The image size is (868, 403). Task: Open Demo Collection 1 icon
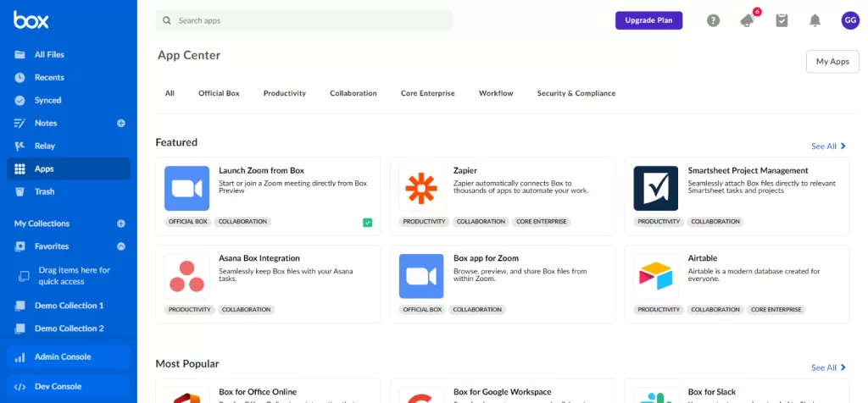pyautogui.click(x=20, y=306)
